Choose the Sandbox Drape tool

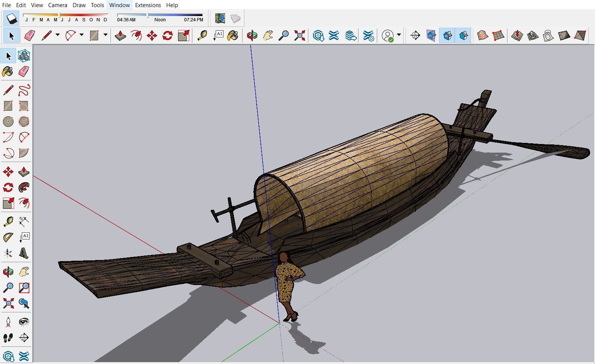pos(548,36)
